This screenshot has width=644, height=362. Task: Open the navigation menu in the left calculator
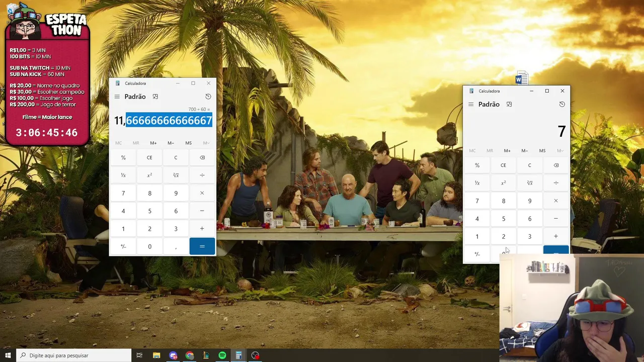tap(117, 97)
